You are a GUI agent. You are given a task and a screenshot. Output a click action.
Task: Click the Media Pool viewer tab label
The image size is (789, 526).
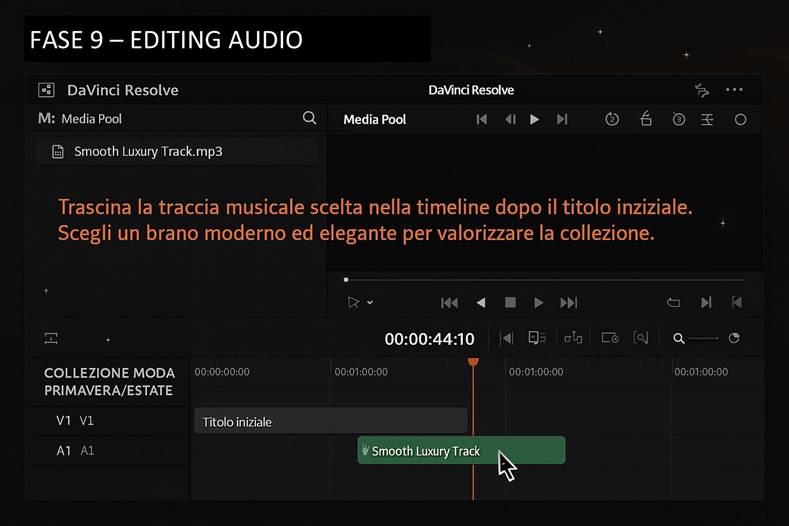click(374, 119)
